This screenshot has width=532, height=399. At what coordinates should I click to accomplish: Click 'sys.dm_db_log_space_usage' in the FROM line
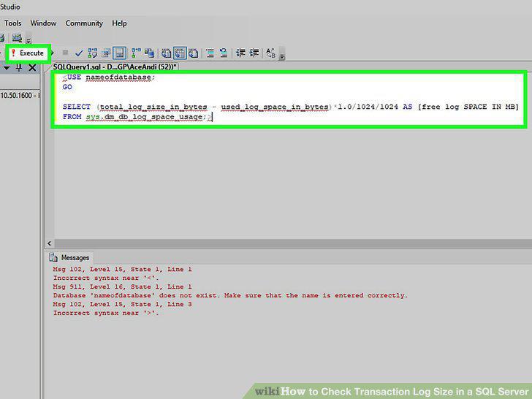pyautogui.click(x=144, y=117)
